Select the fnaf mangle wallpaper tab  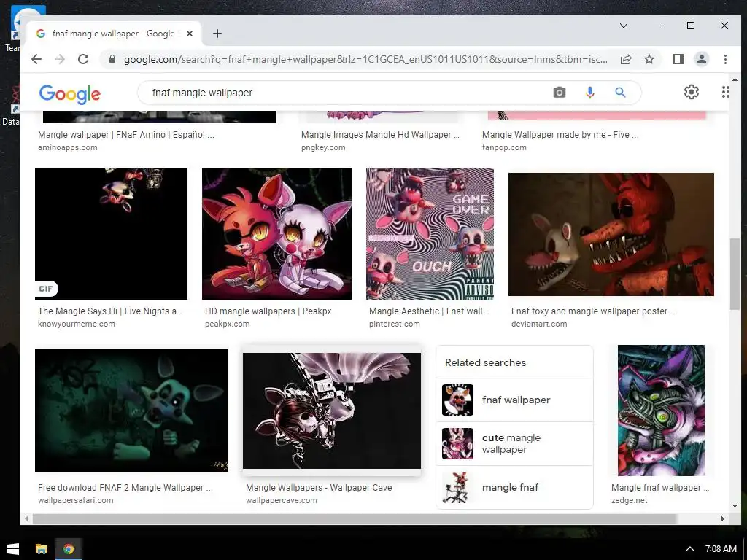[113, 34]
